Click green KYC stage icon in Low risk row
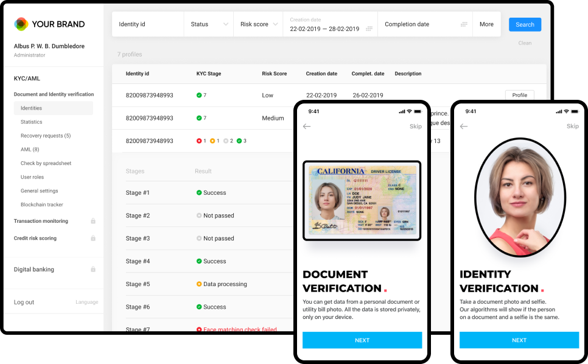The height and width of the screenshot is (364, 588). pos(199,95)
